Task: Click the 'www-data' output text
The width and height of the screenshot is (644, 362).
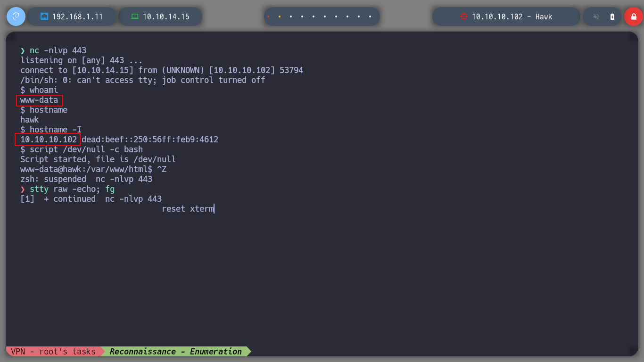Action: [39, 100]
